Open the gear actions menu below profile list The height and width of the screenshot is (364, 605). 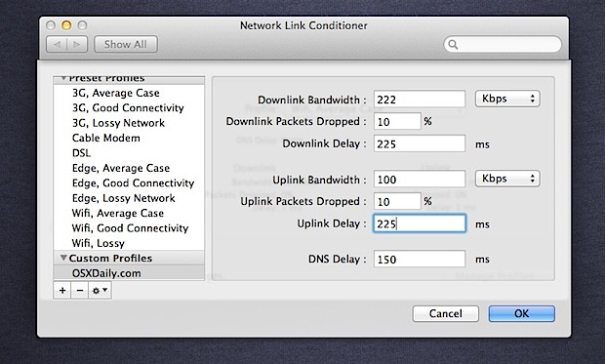pos(100,290)
